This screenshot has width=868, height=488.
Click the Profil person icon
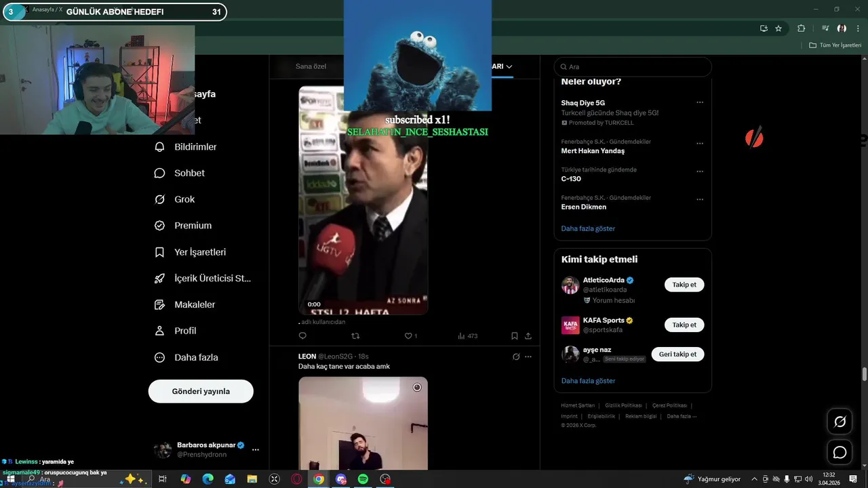pos(159,331)
